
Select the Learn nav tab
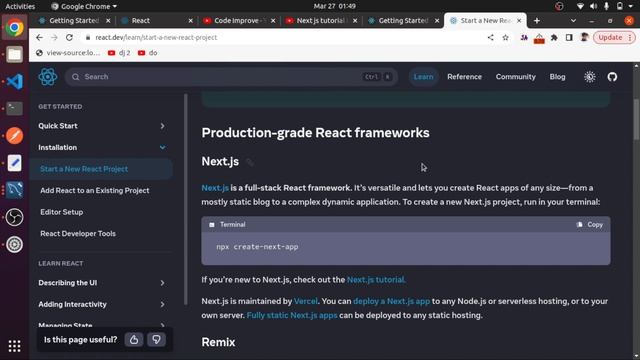click(423, 77)
